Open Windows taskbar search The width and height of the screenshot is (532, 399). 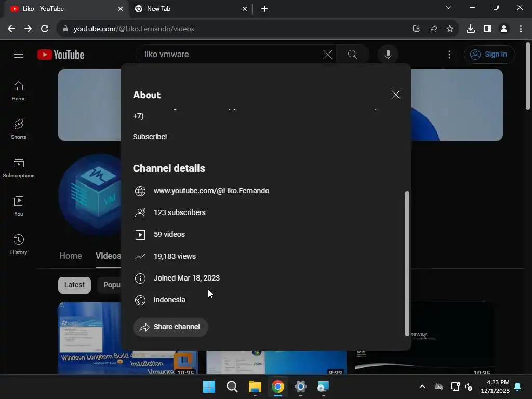tap(232, 387)
